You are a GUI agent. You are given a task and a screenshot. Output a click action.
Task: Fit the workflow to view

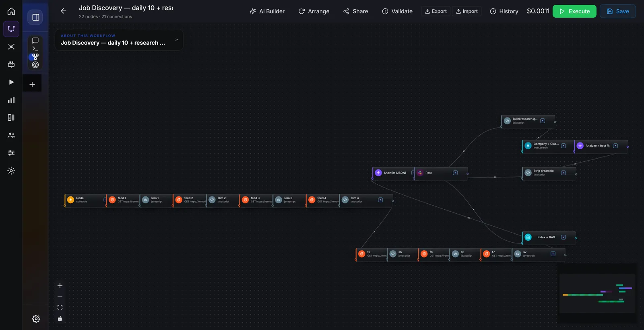(60, 307)
